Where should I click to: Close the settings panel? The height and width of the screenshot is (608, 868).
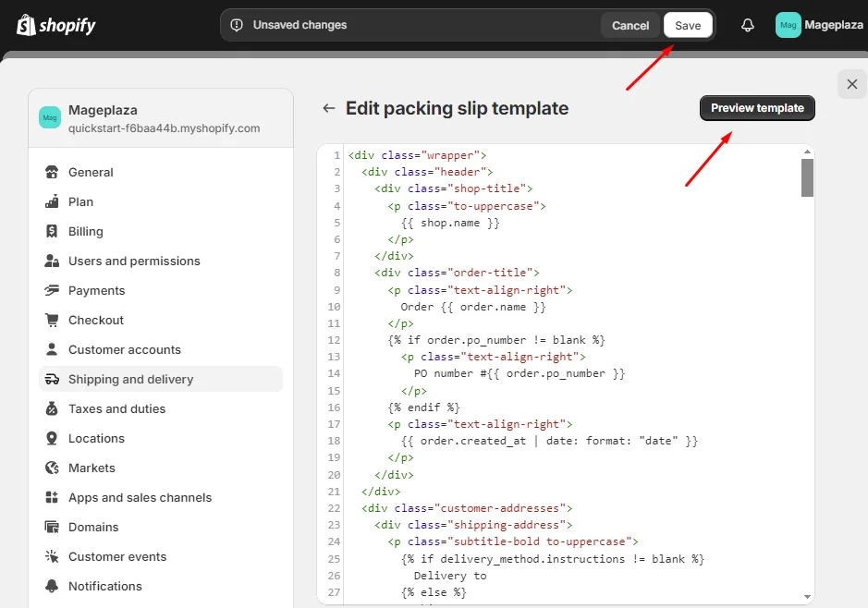851,83
